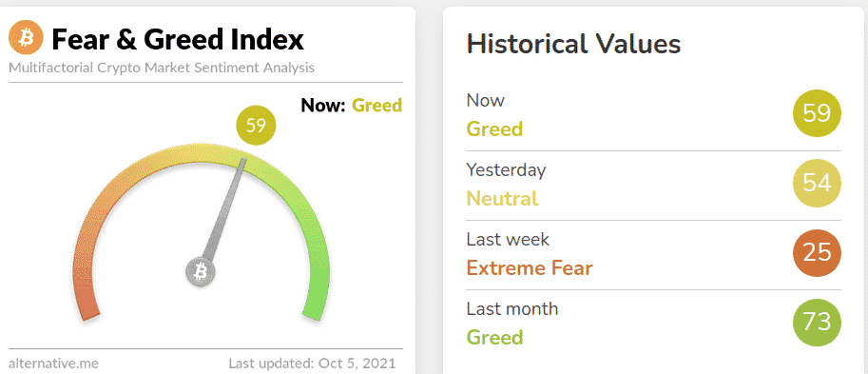Select the Extreme Fear label

530,268
